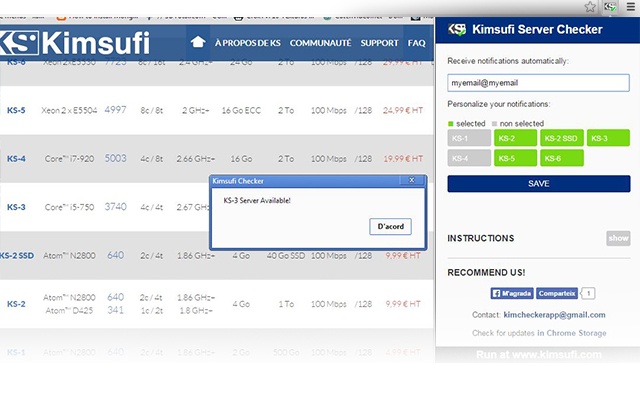Screen dimensions: 640x400
Task: Open the KS-3 server link
Action: 16,207
